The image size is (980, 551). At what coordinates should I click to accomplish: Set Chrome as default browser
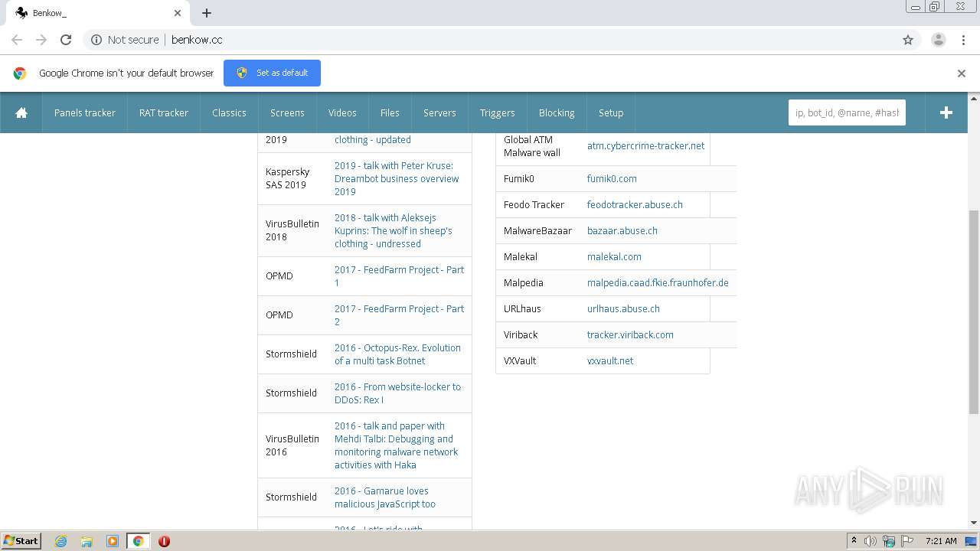(x=272, y=73)
